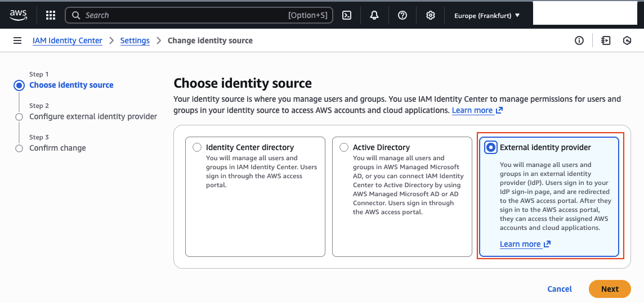
Task: Toggle the hamburger navigation menu icon
Action: 17,40
